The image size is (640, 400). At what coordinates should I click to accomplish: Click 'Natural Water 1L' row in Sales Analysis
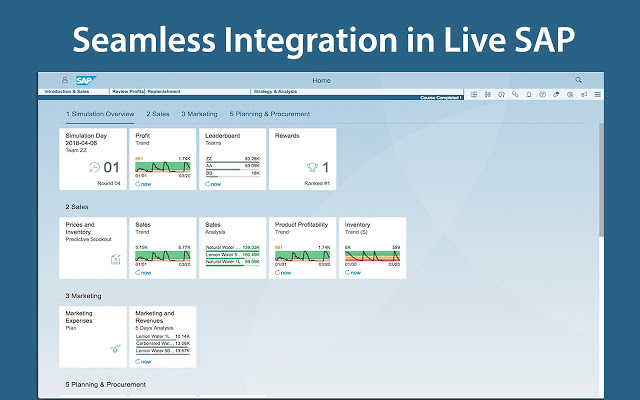tap(233, 262)
